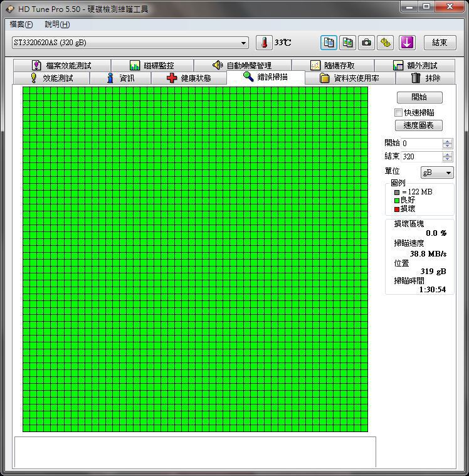Increase the 結束 end value spinner
The height and width of the screenshot is (476, 469).
point(447,154)
